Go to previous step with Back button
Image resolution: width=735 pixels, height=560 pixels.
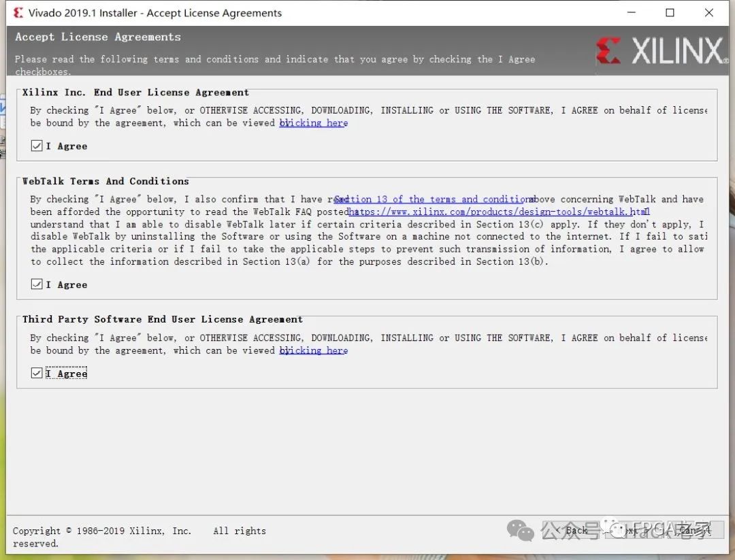570,529
